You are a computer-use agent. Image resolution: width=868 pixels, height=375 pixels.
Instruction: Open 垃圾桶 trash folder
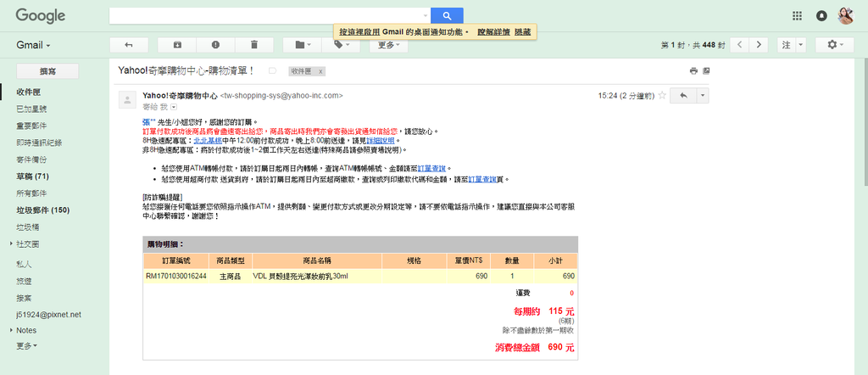[x=28, y=227]
